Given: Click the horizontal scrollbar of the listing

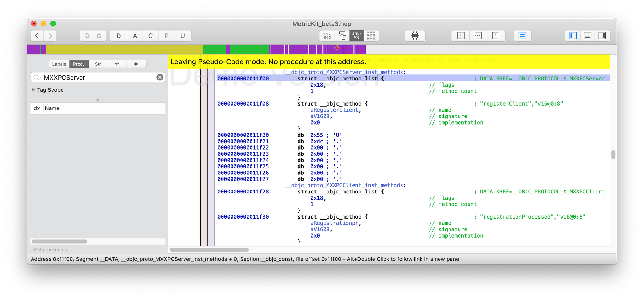Looking at the screenshot, I should [x=209, y=250].
